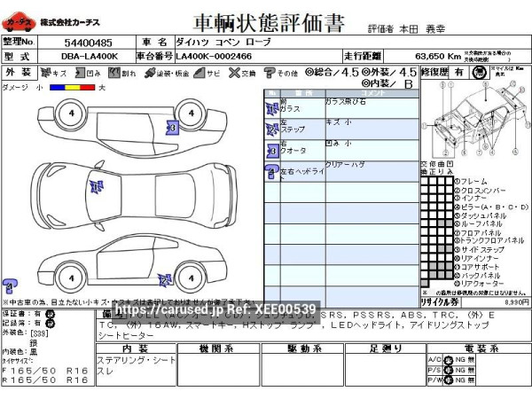Click the 外装 4.5 exterior grade
The image size is (532, 399).
coord(389,72)
